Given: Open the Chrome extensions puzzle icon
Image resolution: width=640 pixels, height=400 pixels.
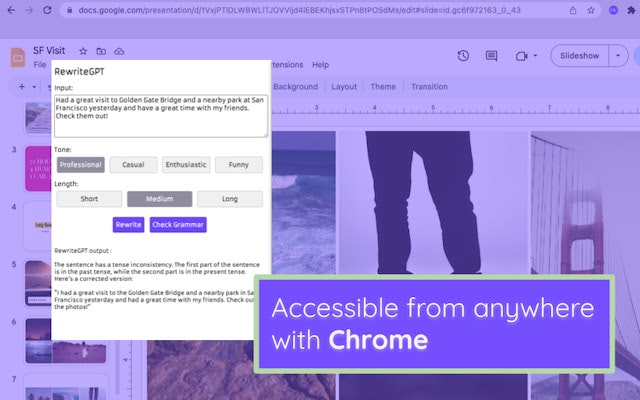Looking at the screenshot, I should coord(631,11).
